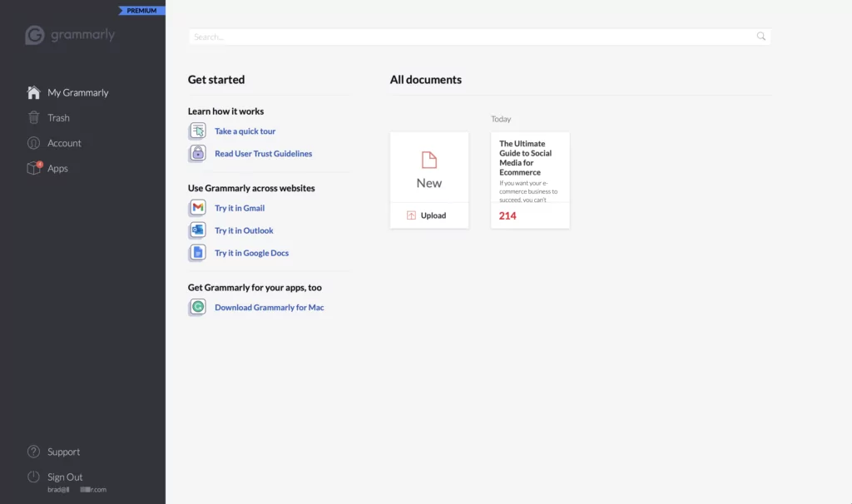
Task: Click the Sign Out power icon
Action: [33, 477]
